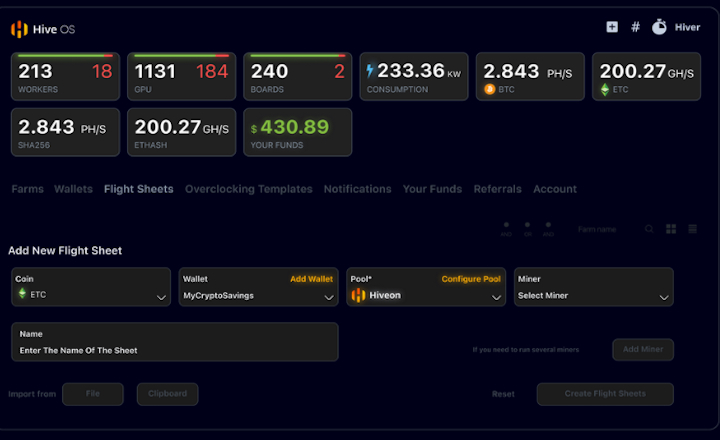Click the lightning bolt consumption icon
Image resolution: width=720 pixels, height=440 pixels.
(x=372, y=71)
